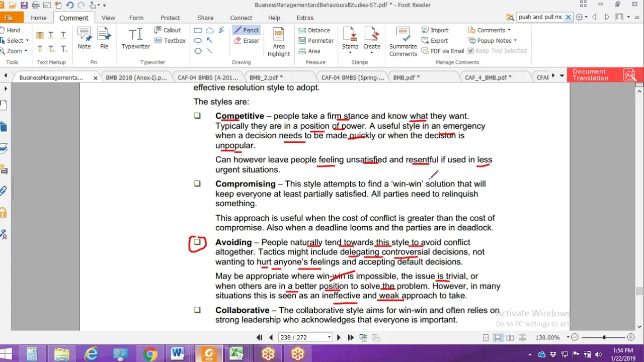Image resolution: width=644 pixels, height=362 pixels.
Task: Open the File menu
Action: [9, 18]
